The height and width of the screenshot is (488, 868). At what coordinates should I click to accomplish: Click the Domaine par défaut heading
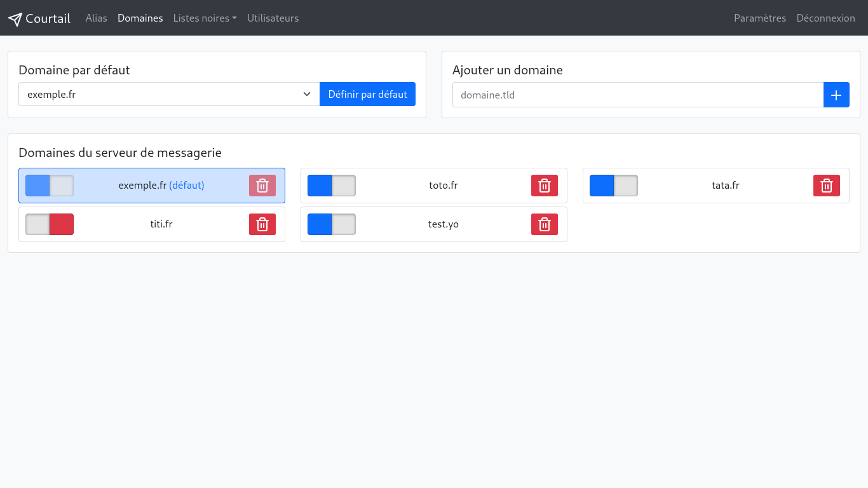74,70
